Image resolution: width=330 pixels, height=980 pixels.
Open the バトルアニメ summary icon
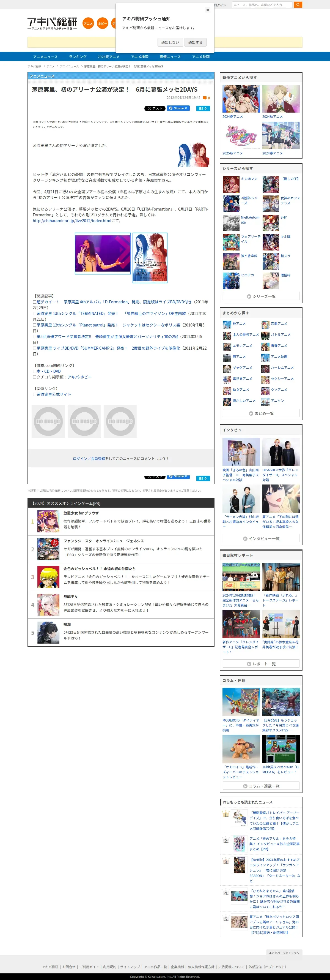265,336
